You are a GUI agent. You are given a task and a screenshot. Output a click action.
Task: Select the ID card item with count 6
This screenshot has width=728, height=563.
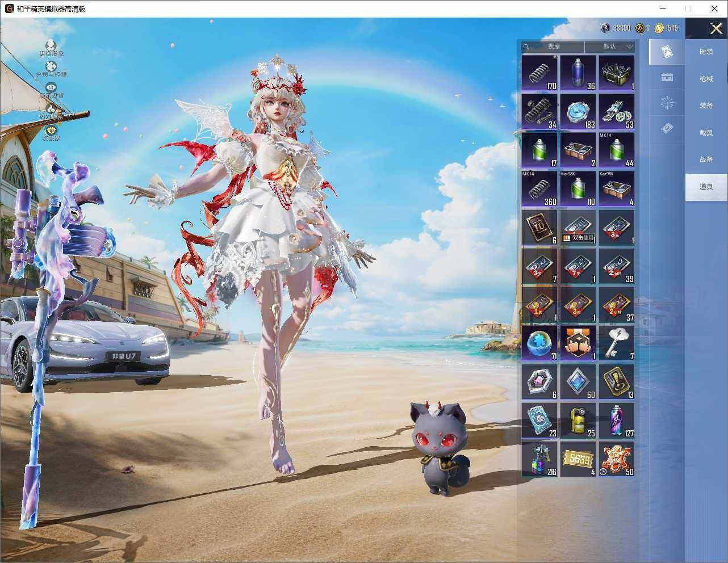point(539,227)
